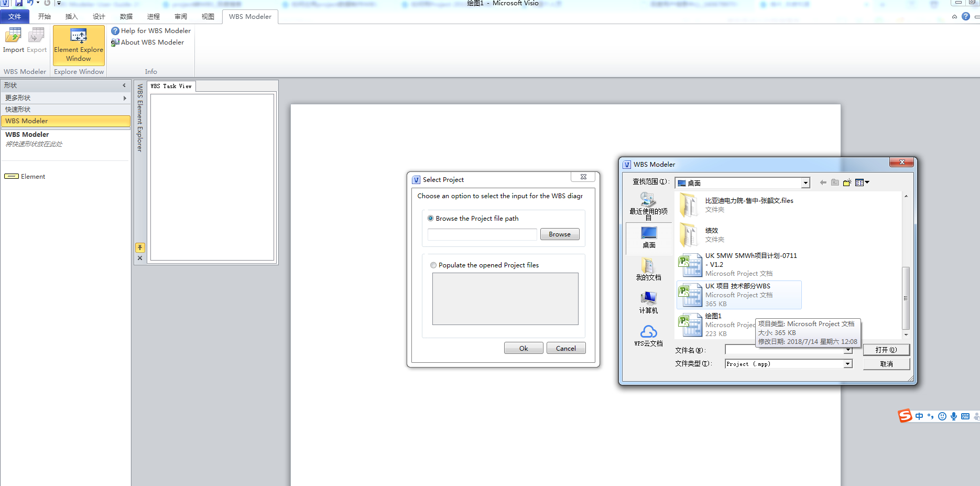
Task: Switch to the 审阅 ribbon tab
Action: (x=181, y=17)
